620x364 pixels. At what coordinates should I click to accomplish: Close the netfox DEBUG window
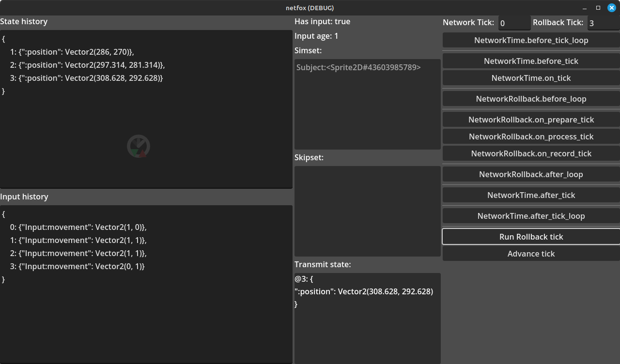tap(612, 8)
